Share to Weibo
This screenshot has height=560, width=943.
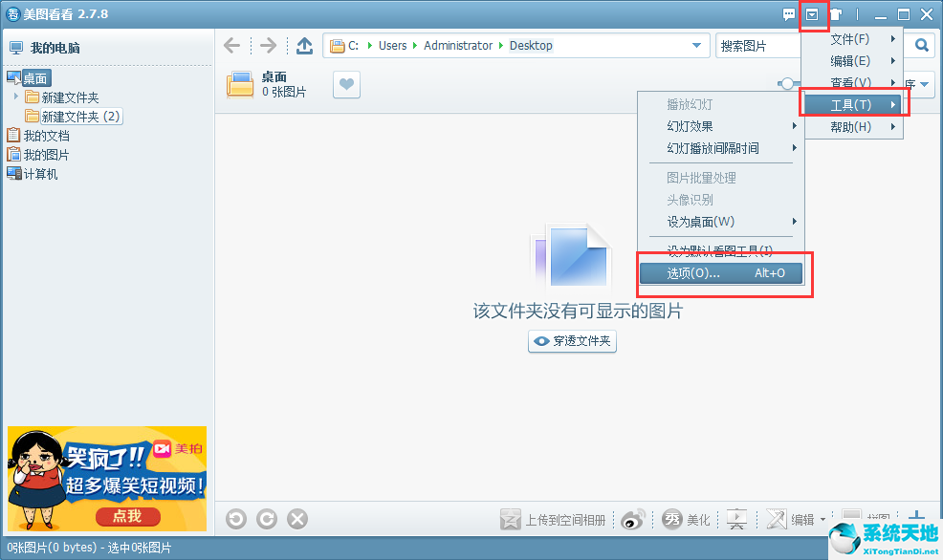(633, 519)
